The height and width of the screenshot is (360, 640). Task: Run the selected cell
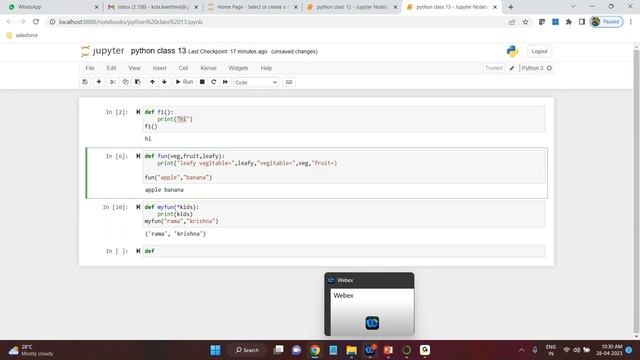pyautogui.click(x=184, y=82)
